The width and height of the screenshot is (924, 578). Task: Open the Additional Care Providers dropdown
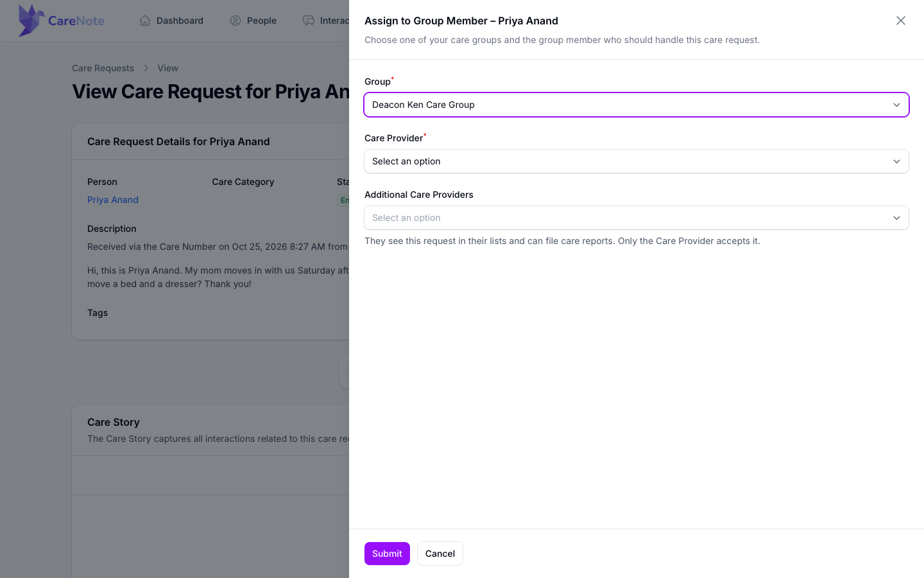(x=637, y=218)
